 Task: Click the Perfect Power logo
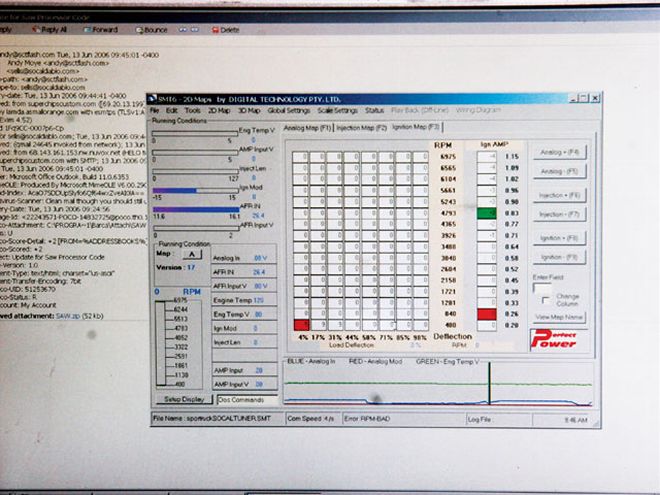click(554, 340)
